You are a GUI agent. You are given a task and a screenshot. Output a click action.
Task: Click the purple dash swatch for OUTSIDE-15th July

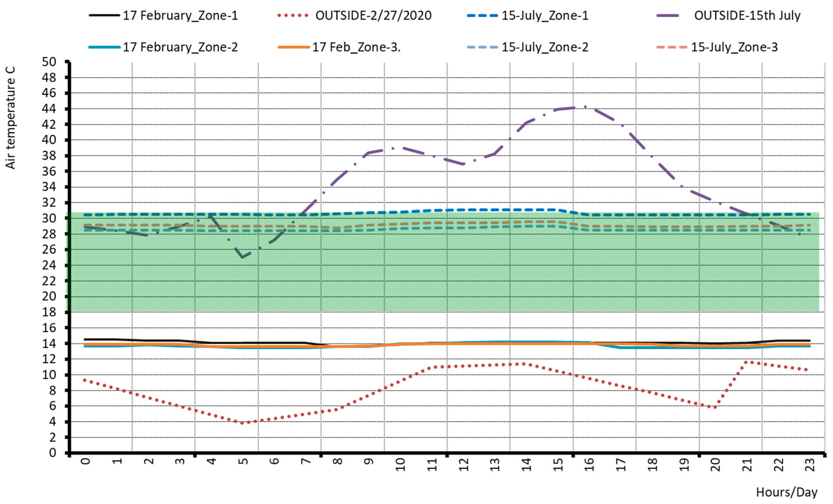point(667,15)
